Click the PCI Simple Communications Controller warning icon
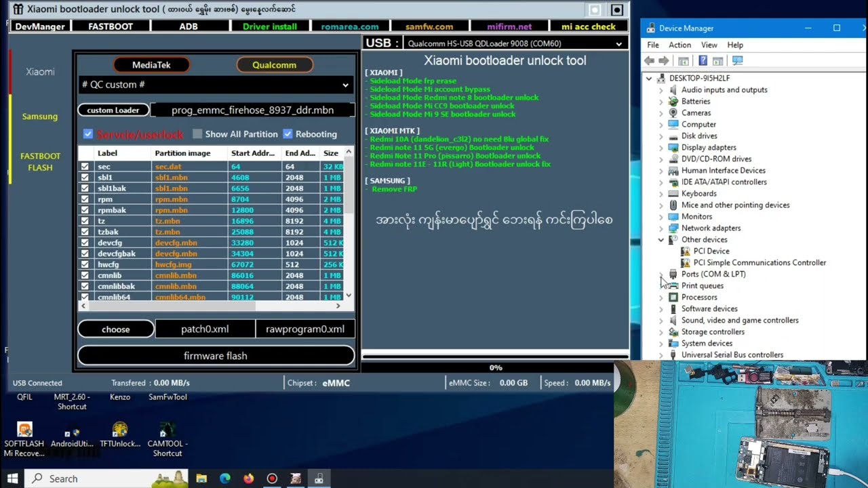Image resolution: width=868 pixels, height=488 pixels. click(x=686, y=262)
